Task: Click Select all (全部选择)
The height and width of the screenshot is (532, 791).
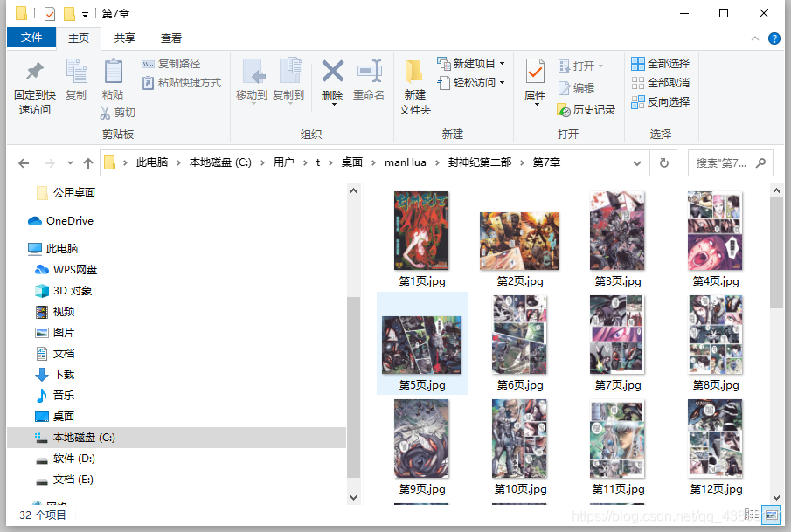Action: click(660, 64)
